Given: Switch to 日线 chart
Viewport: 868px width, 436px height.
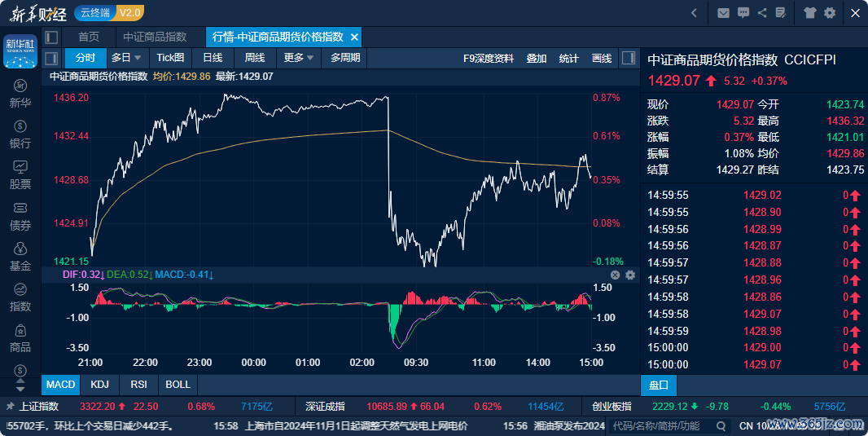Looking at the screenshot, I should [213, 58].
